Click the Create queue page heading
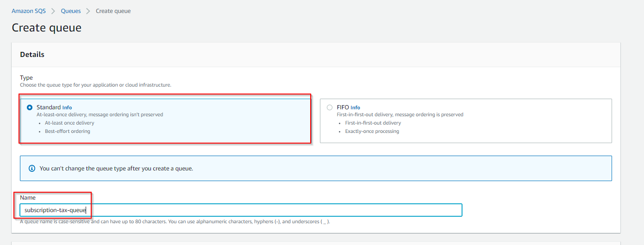 pyautogui.click(x=46, y=28)
